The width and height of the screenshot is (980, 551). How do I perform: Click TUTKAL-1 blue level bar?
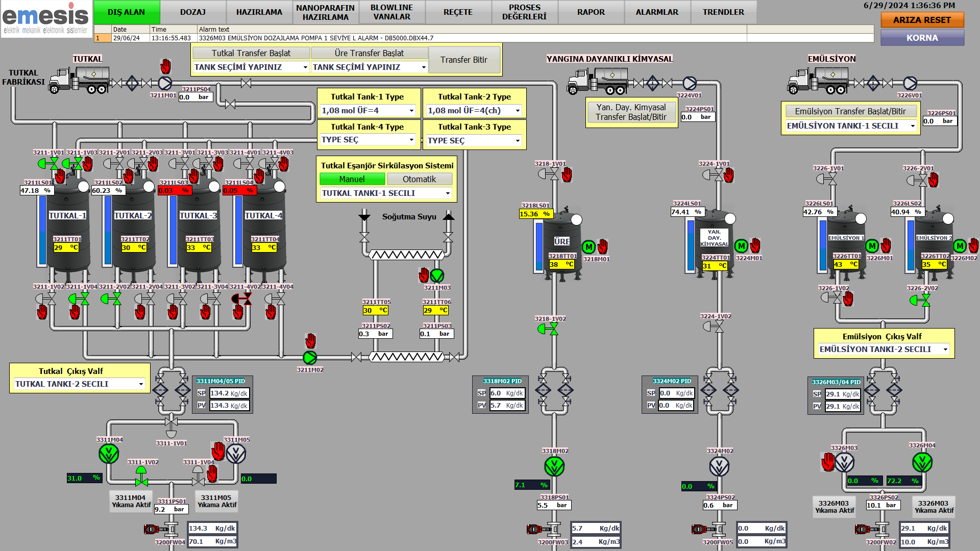click(x=42, y=231)
